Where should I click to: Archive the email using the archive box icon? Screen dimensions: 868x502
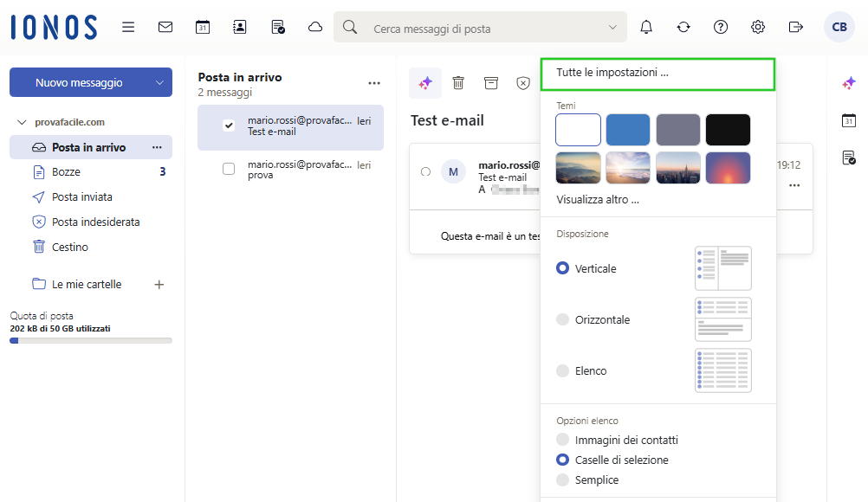[491, 82]
